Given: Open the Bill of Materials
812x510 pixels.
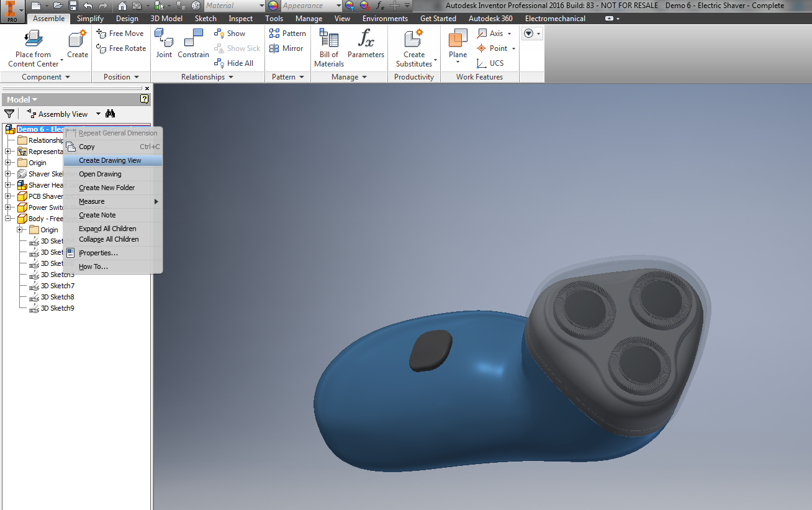Looking at the screenshot, I should pyautogui.click(x=328, y=47).
